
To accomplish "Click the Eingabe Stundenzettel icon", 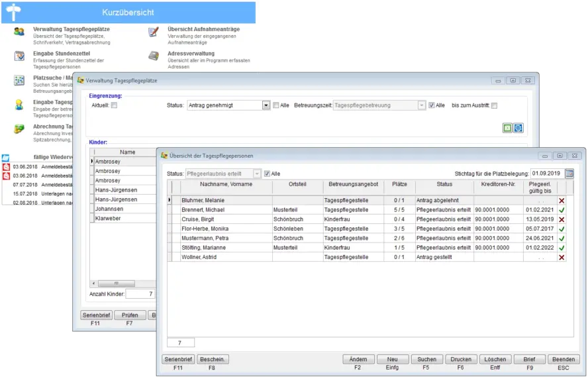I will pos(19,56).
